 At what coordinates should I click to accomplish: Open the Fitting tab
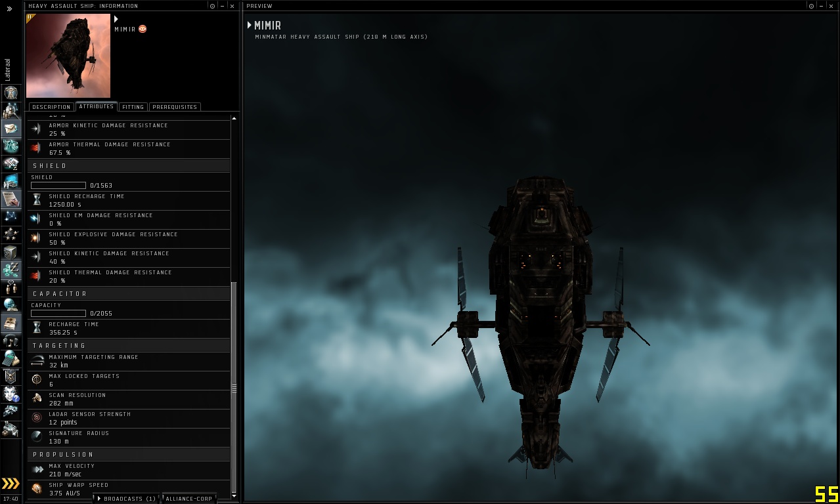(133, 107)
